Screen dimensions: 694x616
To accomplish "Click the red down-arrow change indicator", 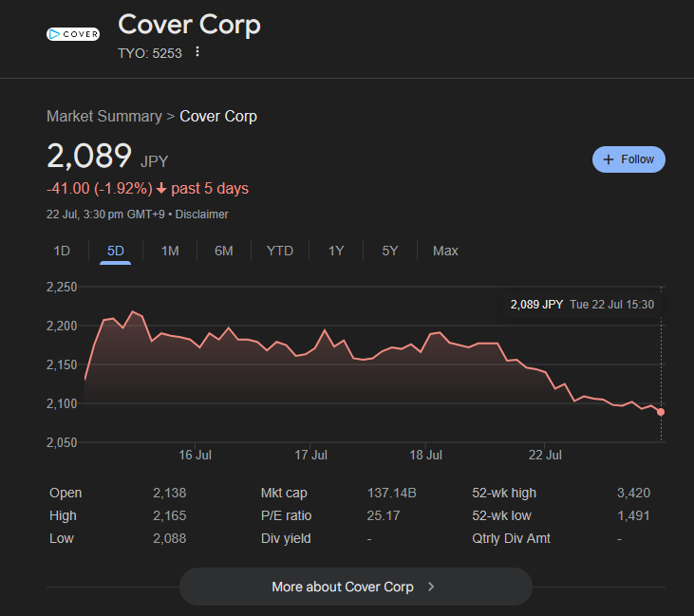I will (161, 189).
